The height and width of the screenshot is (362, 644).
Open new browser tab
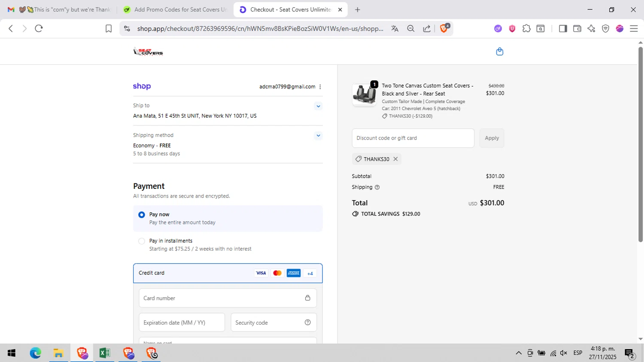pyautogui.click(x=357, y=9)
